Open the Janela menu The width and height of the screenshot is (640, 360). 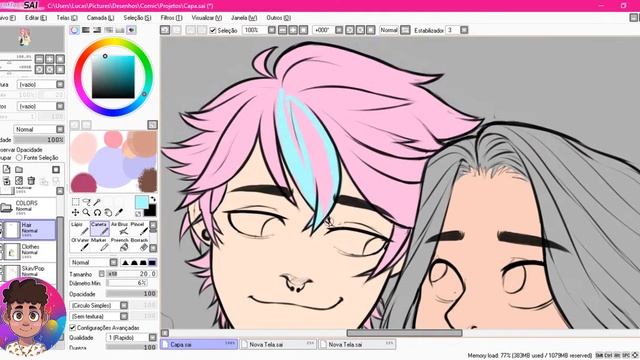[x=244, y=18]
